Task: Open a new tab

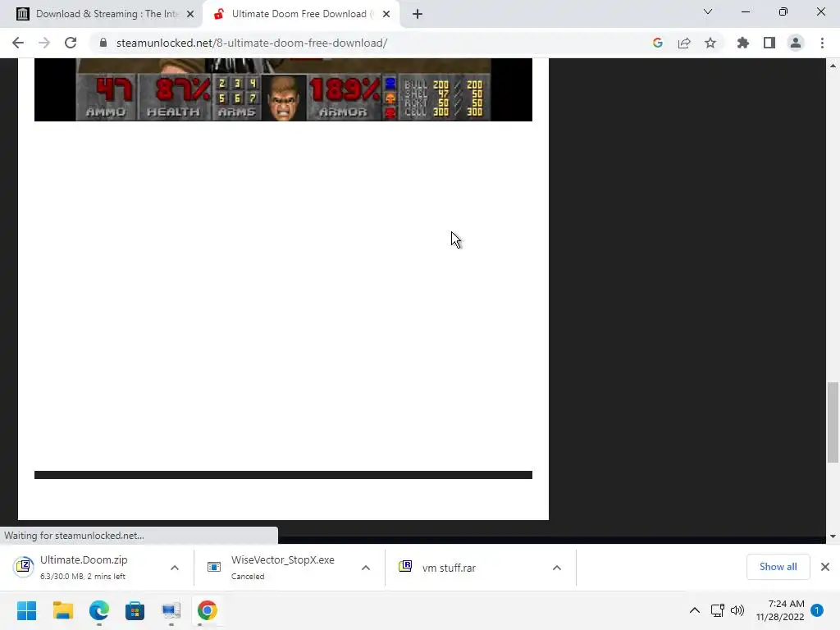Action: (418, 14)
